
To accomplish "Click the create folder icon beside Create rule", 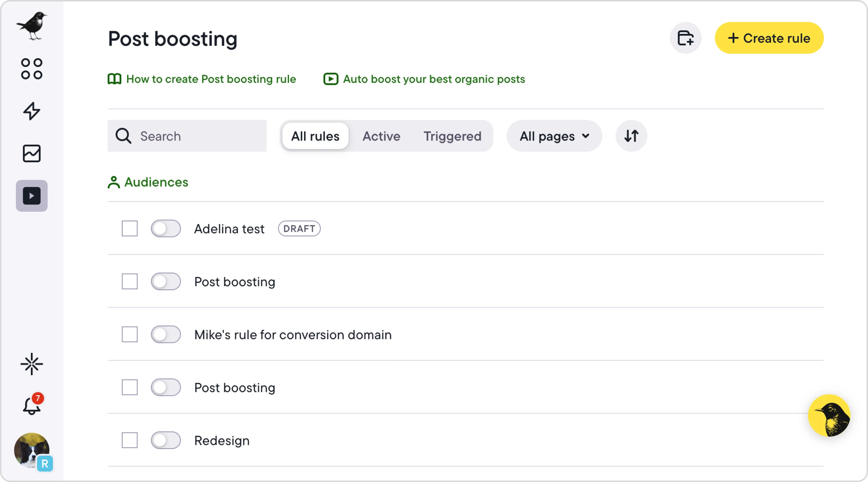I will coord(686,38).
